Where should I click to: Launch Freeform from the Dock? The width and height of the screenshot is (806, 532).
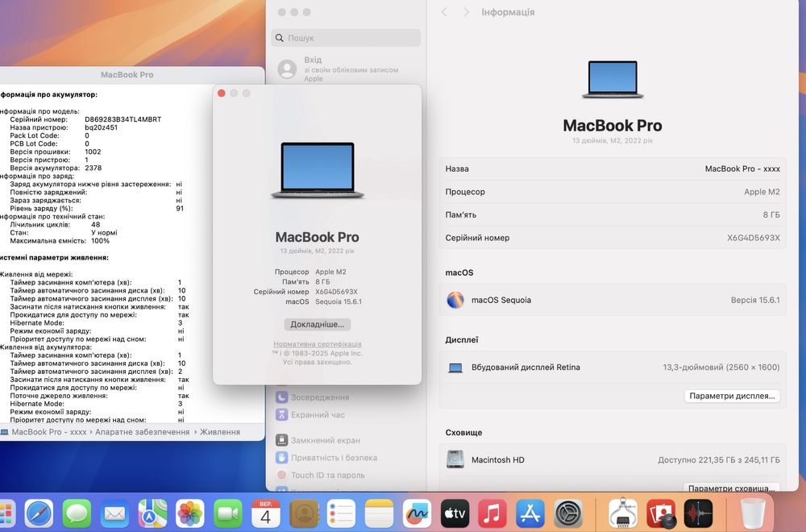(x=417, y=513)
